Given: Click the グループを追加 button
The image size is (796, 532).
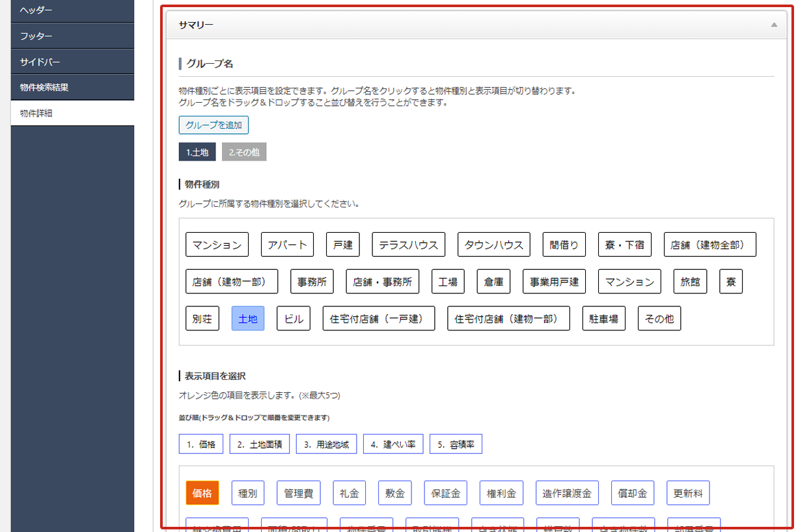Looking at the screenshot, I should click(x=213, y=125).
